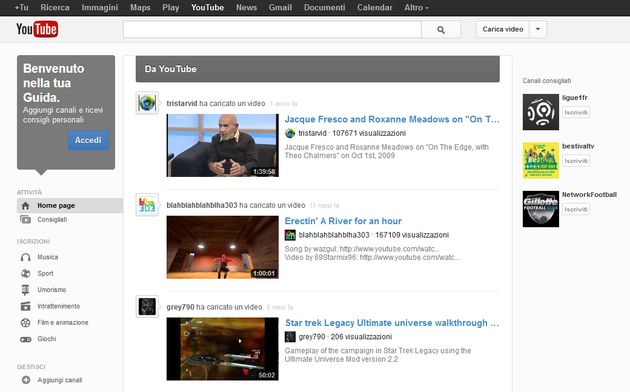
Task: Play the Jacque Fresco video thumbnail
Action: pos(223,145)
